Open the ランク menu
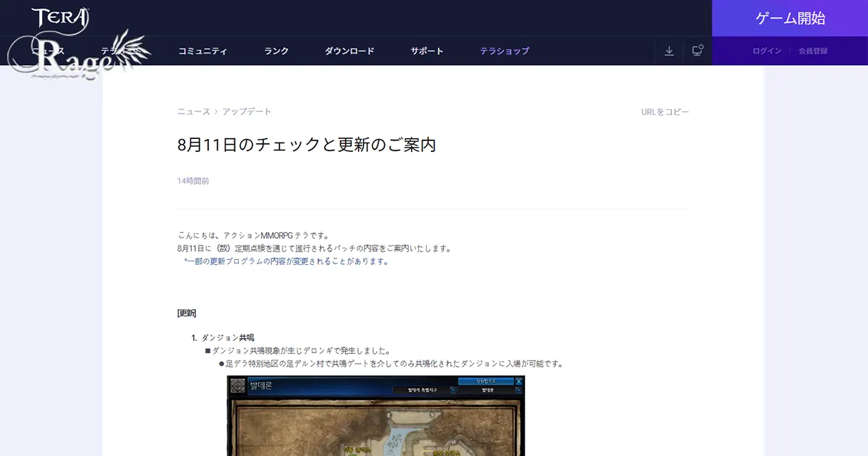This screenshot has height=456, width=868. [x=276, y=51]
